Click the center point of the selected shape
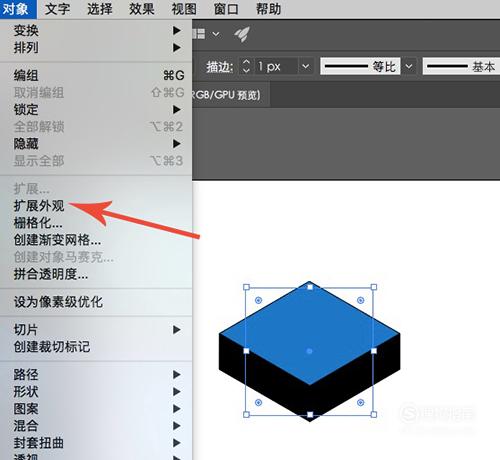Screen dimensions: 500x460 309,351
